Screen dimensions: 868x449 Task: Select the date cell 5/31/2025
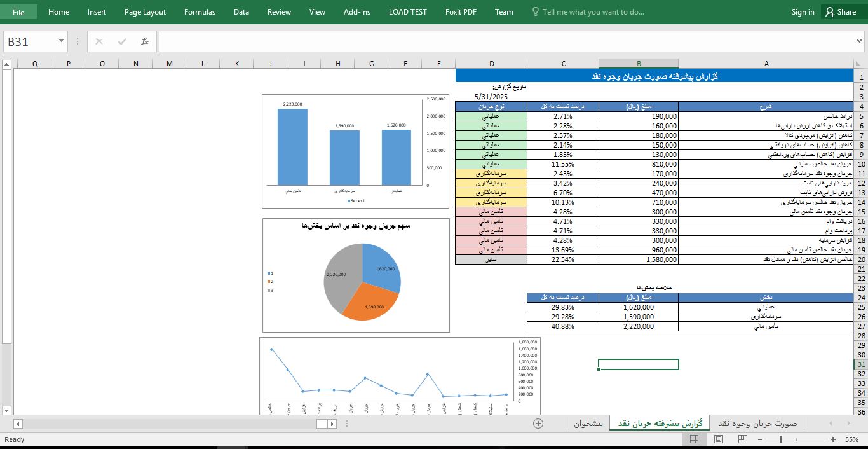tap(491, 97)
